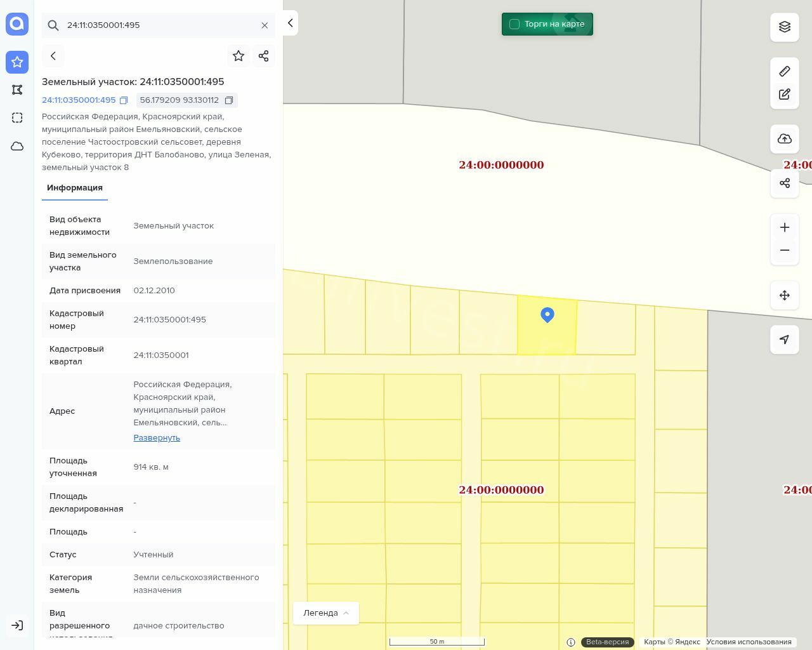Image resolution: width=812 pixels, height=650 pixels.
Task: Enable the Торги на карте checkbox
Action: tap(514, 24)
